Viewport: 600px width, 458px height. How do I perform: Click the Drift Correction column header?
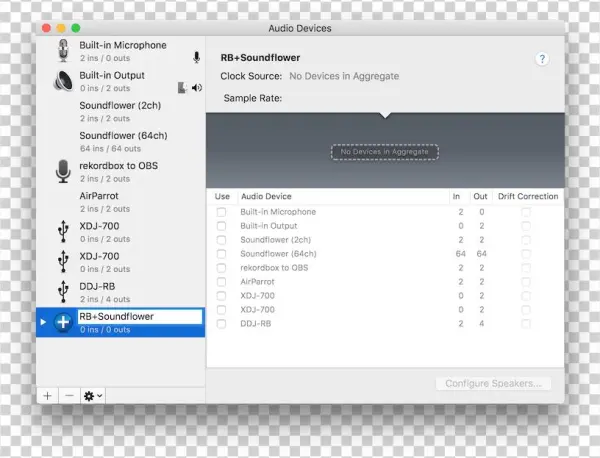point(528,196)
